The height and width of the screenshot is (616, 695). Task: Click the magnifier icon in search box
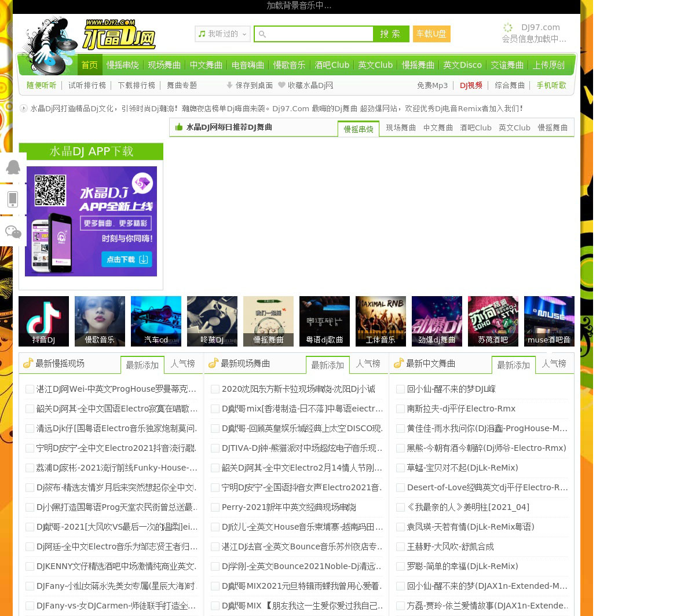click(262, 34)
